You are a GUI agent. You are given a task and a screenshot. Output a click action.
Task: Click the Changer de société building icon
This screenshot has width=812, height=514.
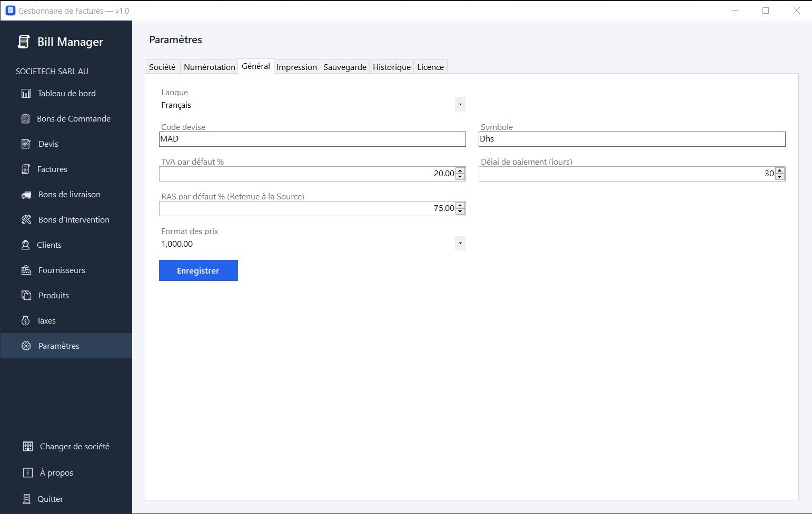(x=28, y=446)
